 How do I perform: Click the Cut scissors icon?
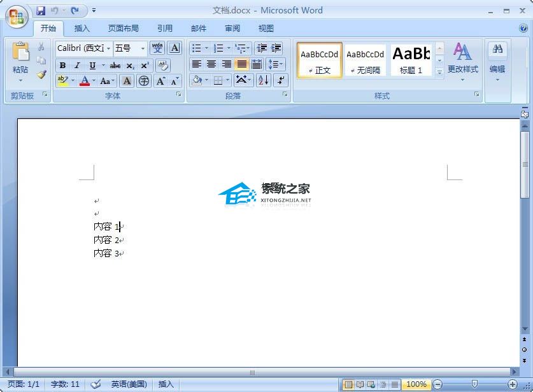(x=41, y=46)
